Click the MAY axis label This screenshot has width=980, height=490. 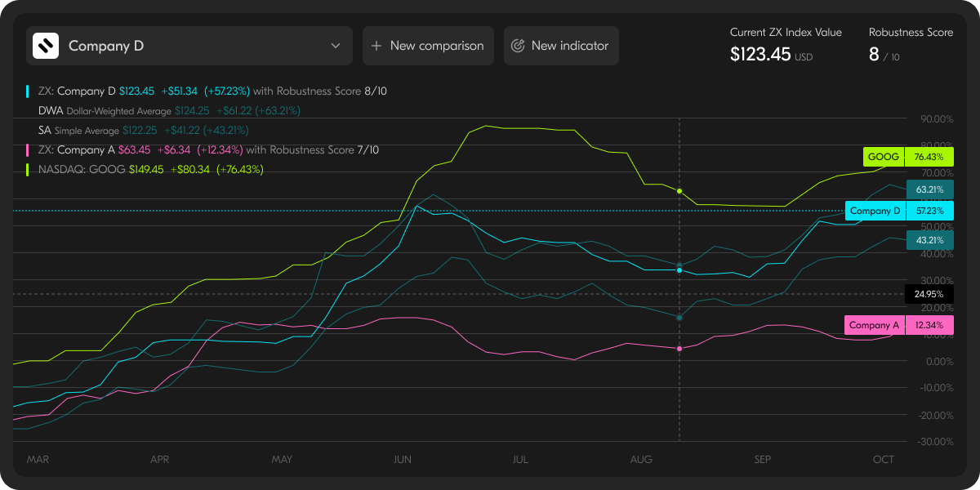click(282, 460)
